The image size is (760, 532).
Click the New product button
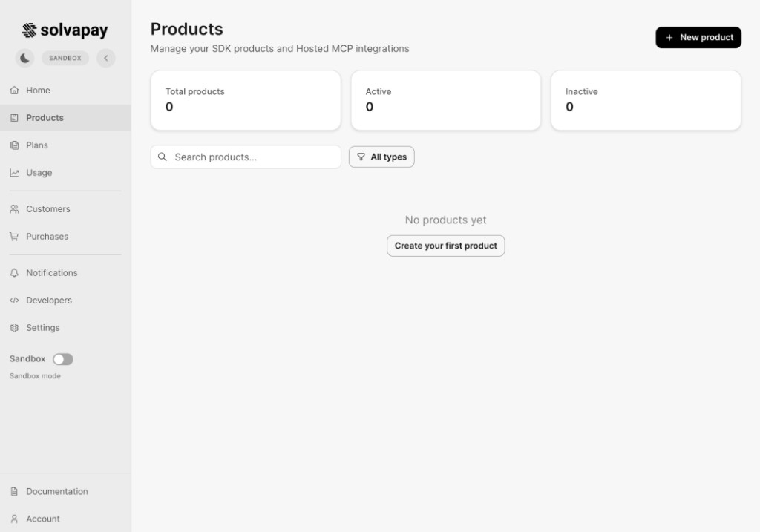tap(698, 37)
